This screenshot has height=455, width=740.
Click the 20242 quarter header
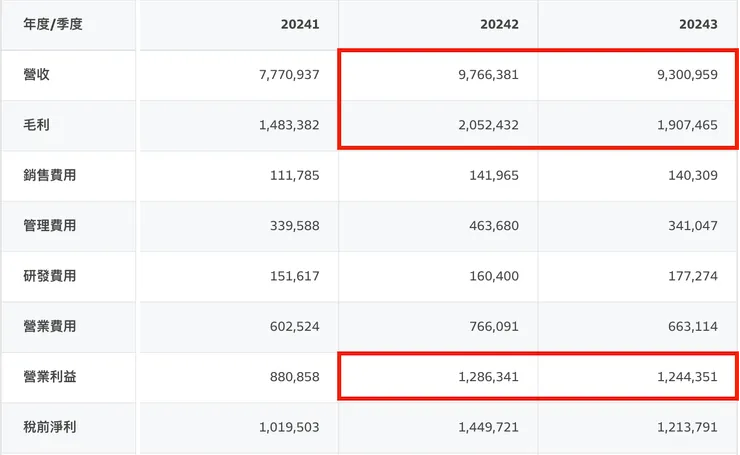point(499,23)
